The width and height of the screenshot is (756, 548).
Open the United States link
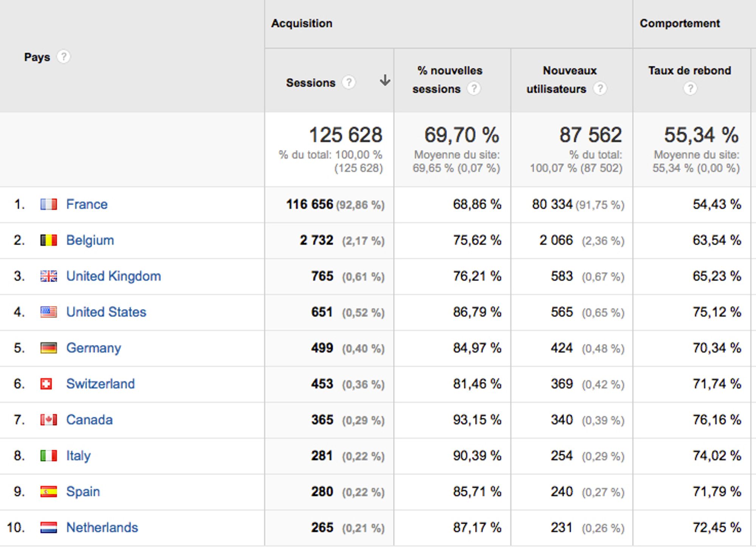coord(106,312)
